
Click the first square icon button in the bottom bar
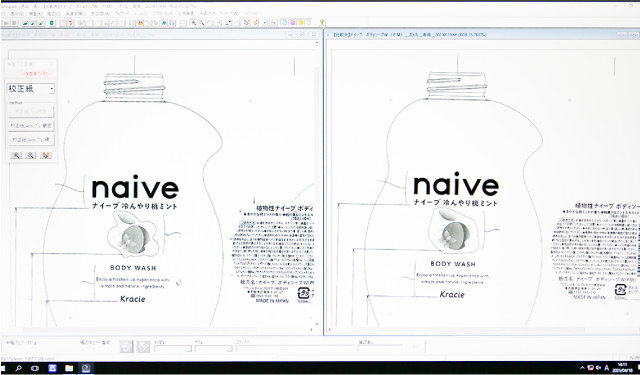tap(127, 346)
